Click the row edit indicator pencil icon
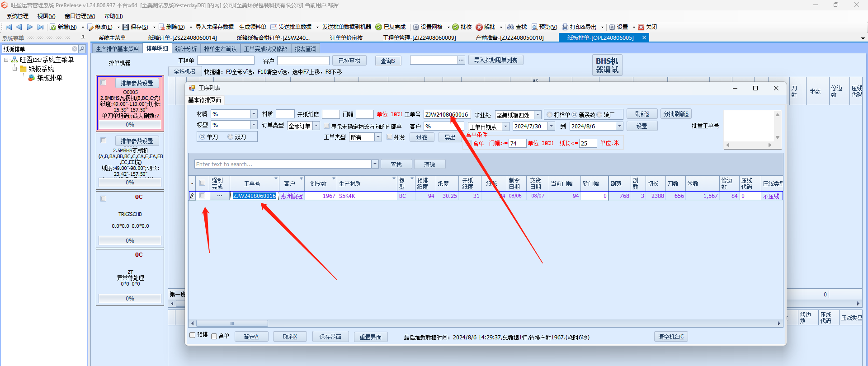868x366 pixels. tap(192, 196)
